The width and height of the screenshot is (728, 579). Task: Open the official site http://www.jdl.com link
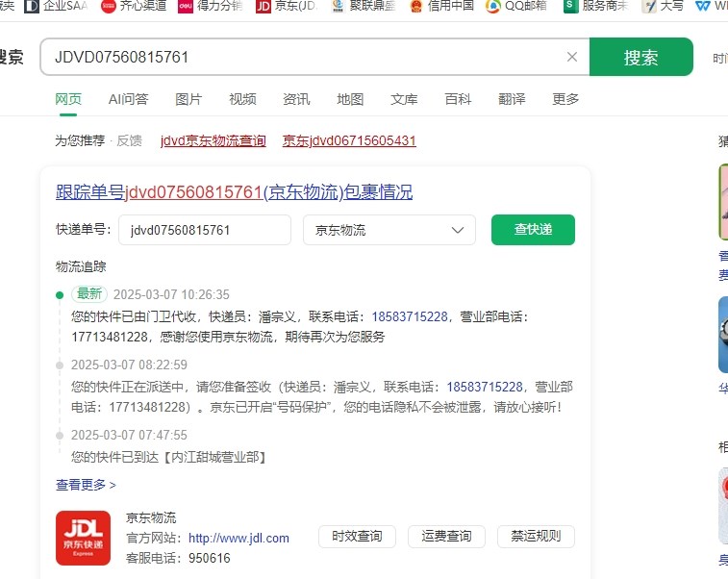point(238,539)
